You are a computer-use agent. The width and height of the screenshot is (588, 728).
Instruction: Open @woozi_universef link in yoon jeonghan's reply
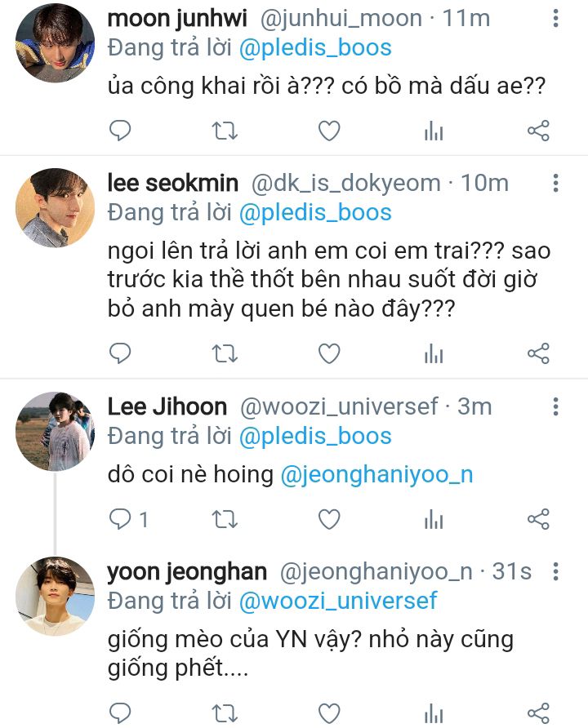click(x=338, y=601)
